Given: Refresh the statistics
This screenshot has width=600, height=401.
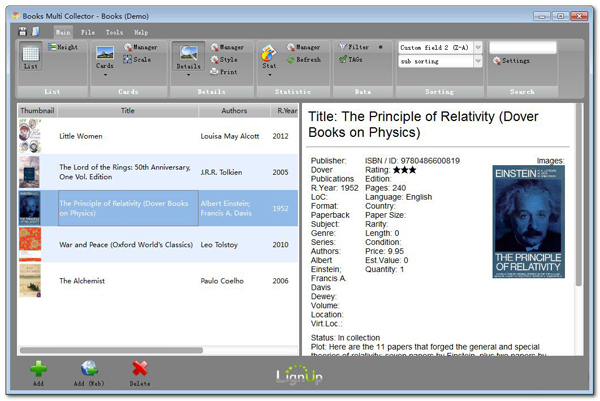Looking at the screenshot, I should [303, 60].
